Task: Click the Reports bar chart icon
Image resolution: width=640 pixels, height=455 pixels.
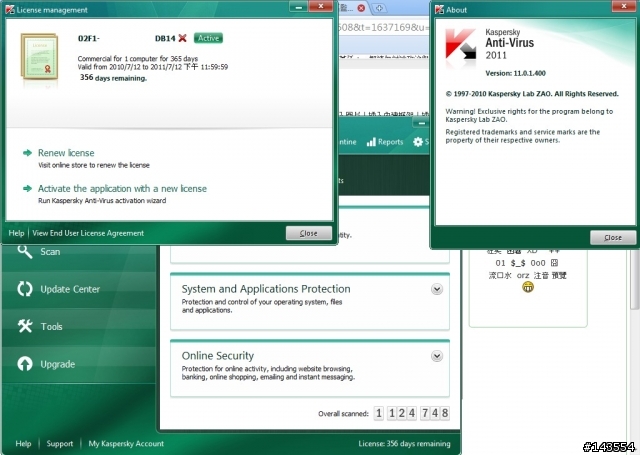Action: pyautogui.click(x=371, y=142)
